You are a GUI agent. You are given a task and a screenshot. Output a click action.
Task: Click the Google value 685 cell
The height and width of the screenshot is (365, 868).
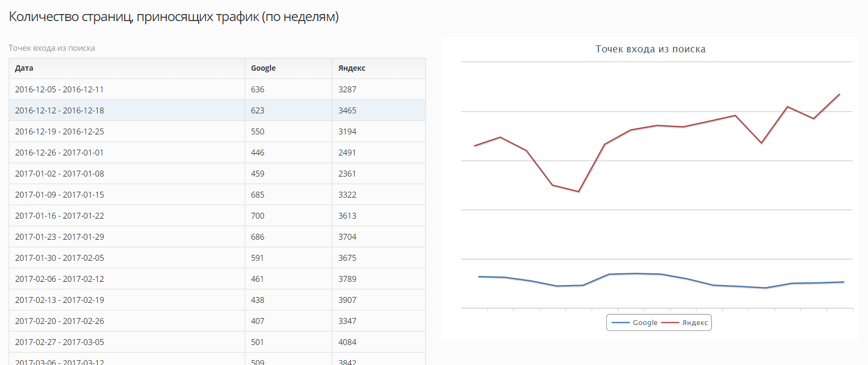(x=257, y=195)
